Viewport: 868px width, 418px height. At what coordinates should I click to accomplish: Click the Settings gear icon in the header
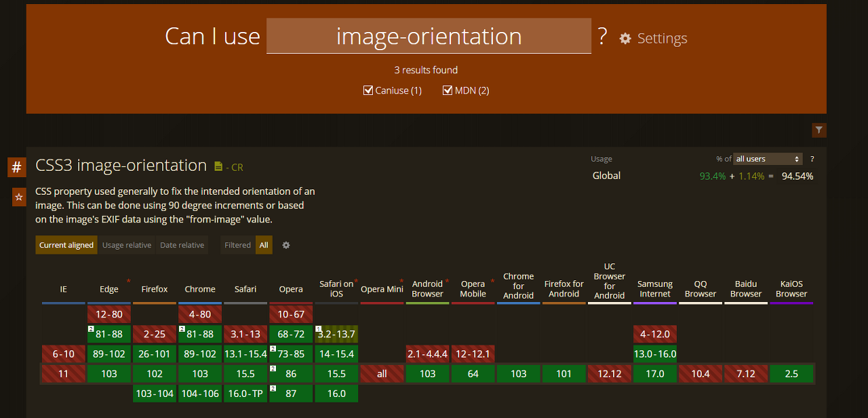coord(625,39)
